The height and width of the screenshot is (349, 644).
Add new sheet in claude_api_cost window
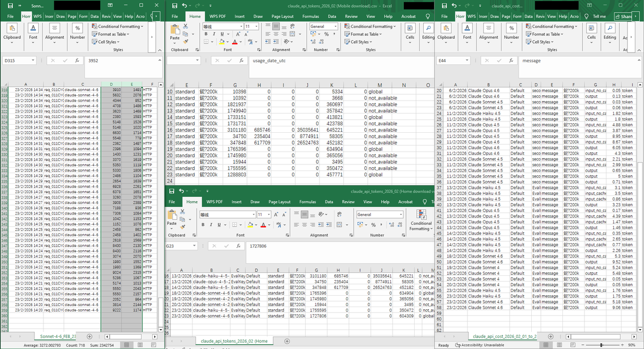pos(551,336)
